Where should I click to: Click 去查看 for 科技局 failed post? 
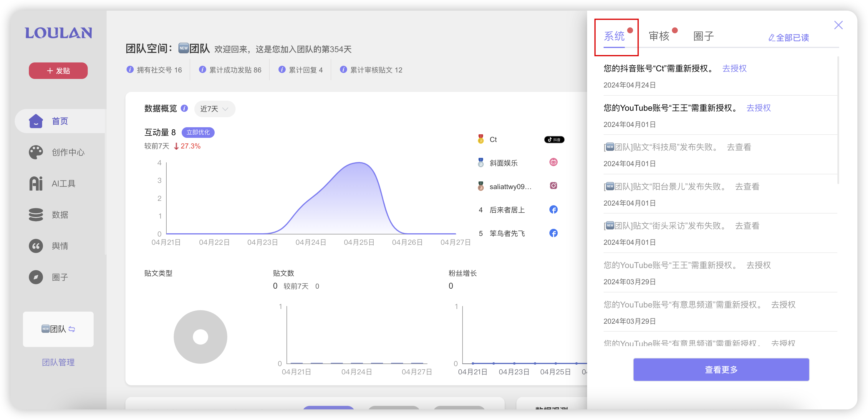739,147
